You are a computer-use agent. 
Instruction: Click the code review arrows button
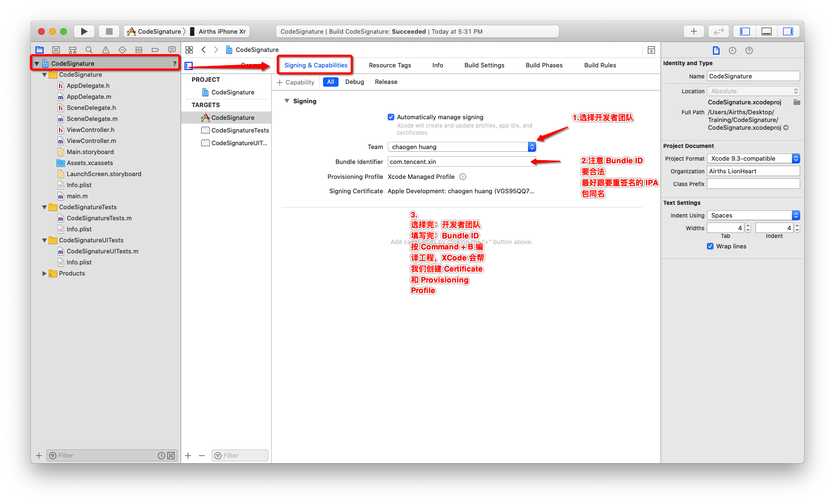719,31
